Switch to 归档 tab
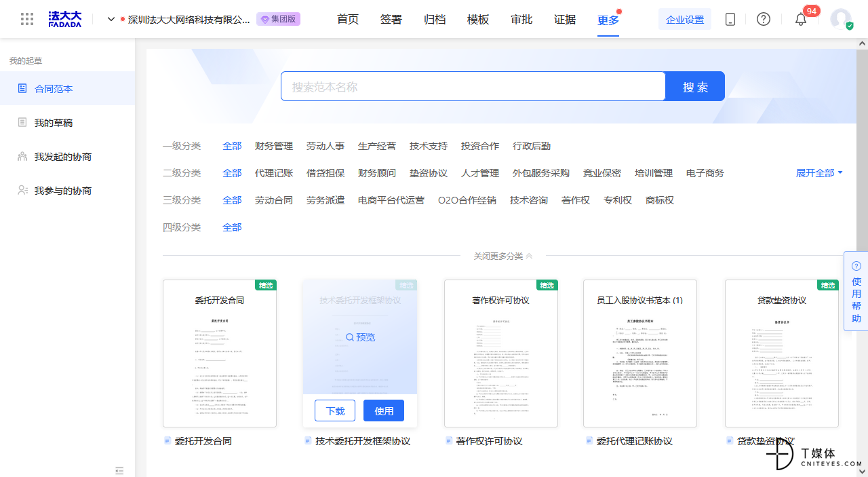This screenshot has width=868, height=477. click(435, 20)
